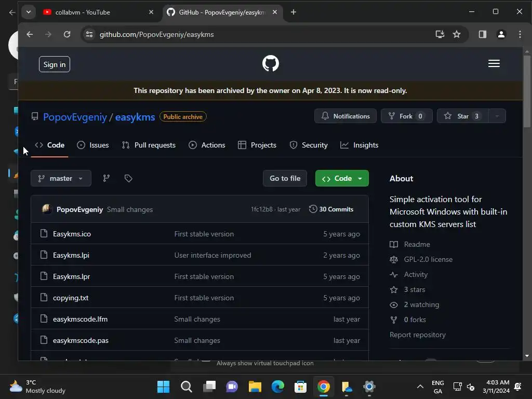532x399 pixels.
Task: Open the copying.txt file
Action: point(71,298)
